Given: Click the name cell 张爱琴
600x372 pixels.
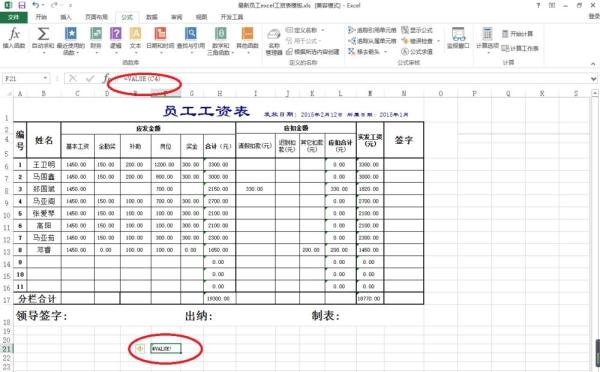Looking at the screenshot, I should coord(44,213).
